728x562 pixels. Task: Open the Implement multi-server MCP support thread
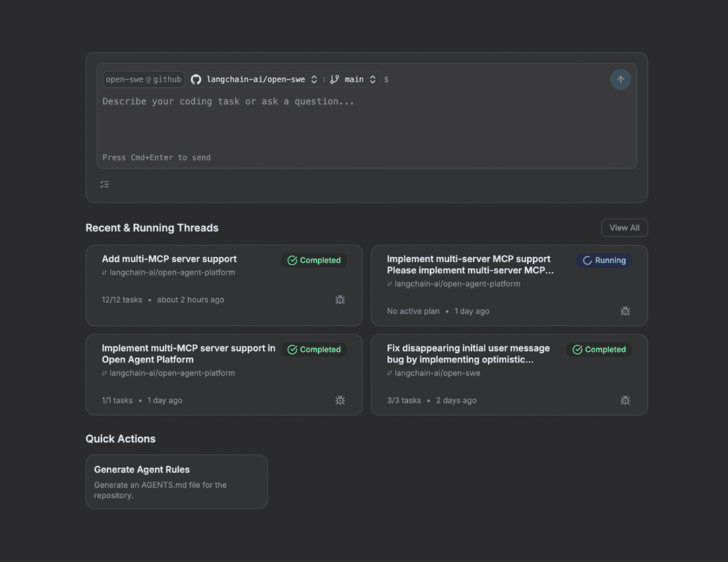[510, 285]
